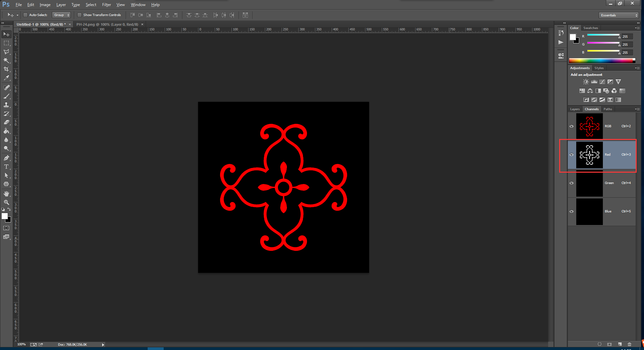Select the Eyedropper tool

tap(6, 78)
